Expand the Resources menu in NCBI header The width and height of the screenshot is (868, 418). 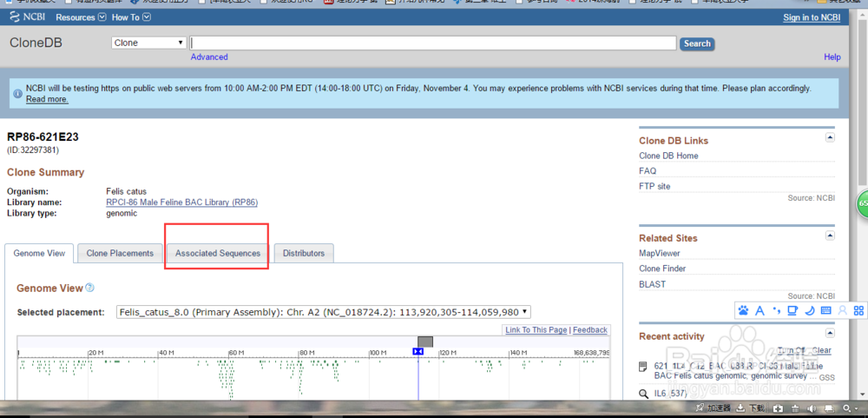(81, 17)
